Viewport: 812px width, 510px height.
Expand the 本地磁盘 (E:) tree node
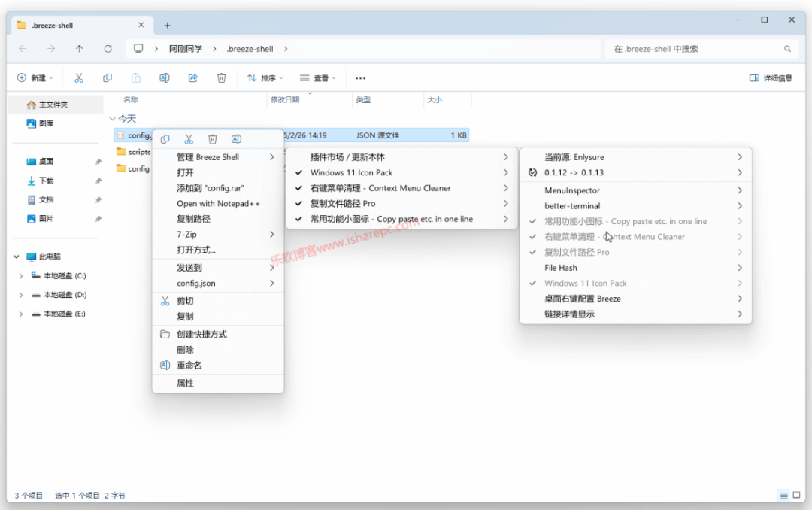point(21,314)
